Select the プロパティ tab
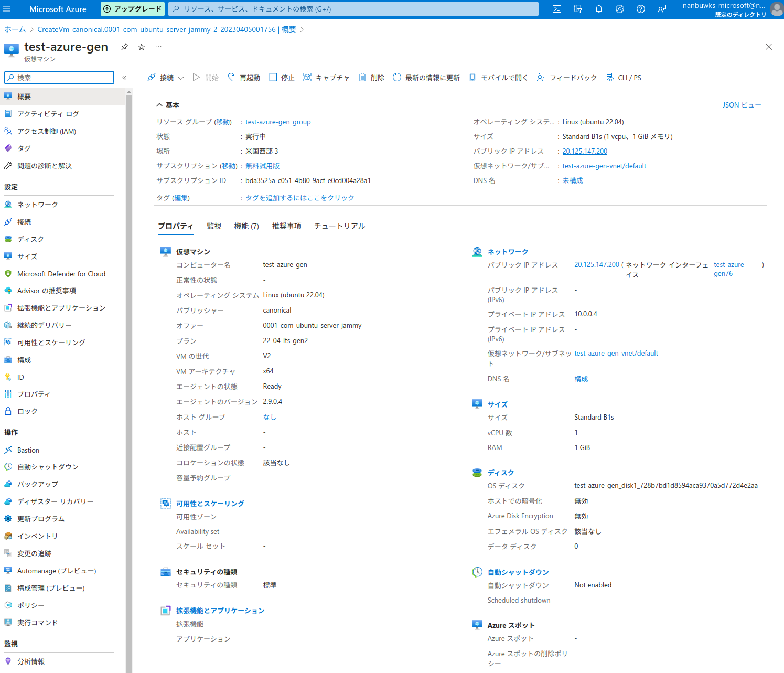The image size is (784, 673). [x=176, y=226]
